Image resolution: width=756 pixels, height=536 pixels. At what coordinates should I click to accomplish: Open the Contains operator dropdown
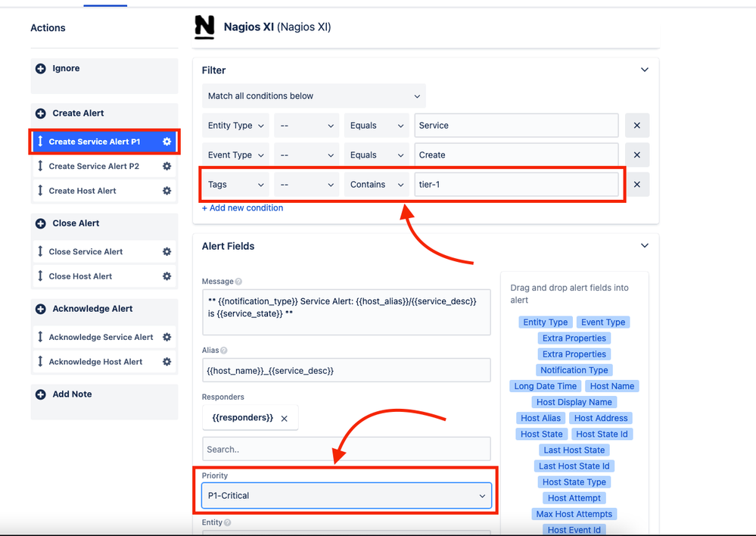[x=377, y=184]
